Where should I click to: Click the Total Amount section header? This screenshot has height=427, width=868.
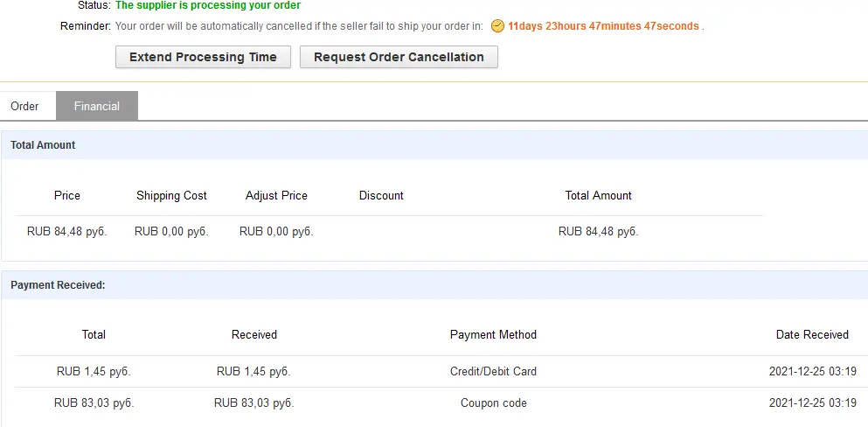pos(43,145)
